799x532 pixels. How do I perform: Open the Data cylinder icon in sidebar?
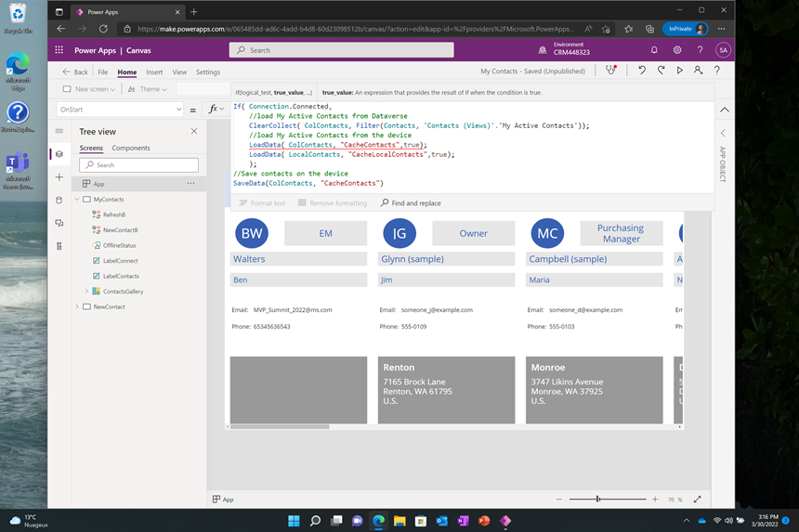(x=59, y=200)
